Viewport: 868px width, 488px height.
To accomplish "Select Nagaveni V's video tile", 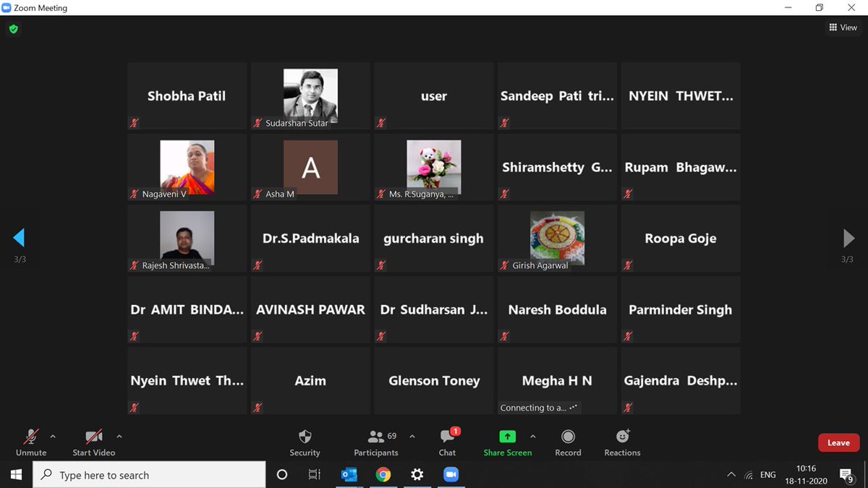I will (187, 167).
